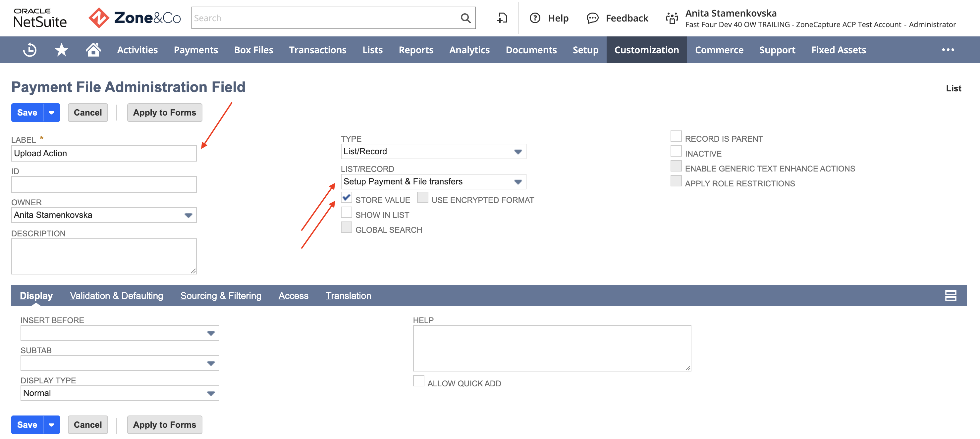
Task: Click the top Apply to Forms button
Action: [x=164, y=113]
